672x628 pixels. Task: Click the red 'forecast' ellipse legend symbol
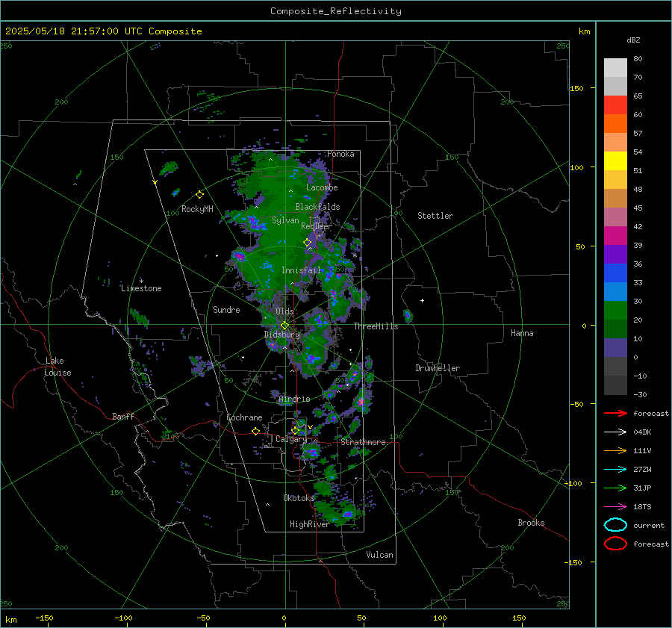coord(615,544)
